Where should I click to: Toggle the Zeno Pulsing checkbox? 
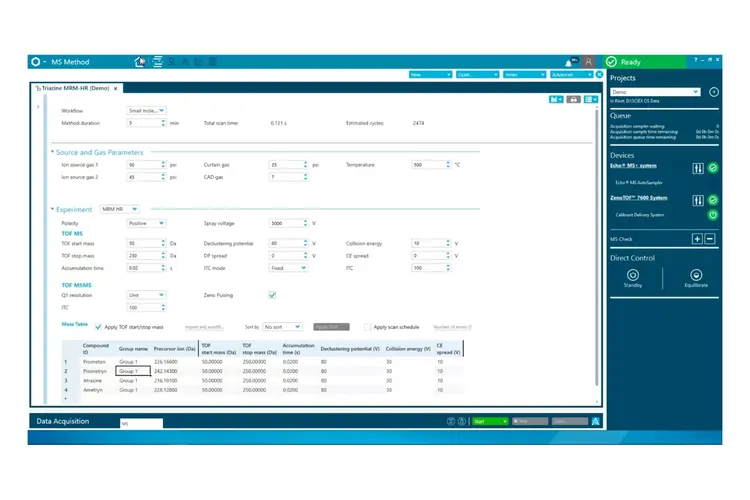pyautogui.click(x=272, y=295)
